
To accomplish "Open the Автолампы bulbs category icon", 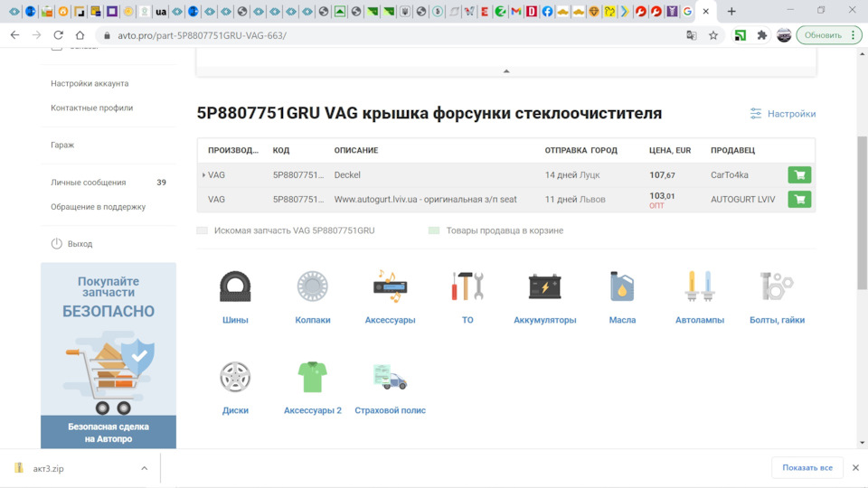I will pyautogui.click(x=700, y=286).
